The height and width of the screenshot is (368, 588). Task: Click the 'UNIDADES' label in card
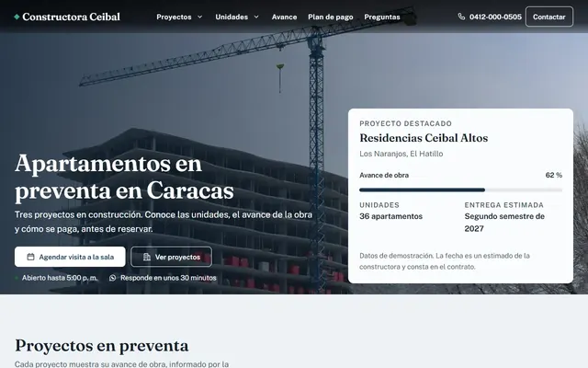point(379,205)
